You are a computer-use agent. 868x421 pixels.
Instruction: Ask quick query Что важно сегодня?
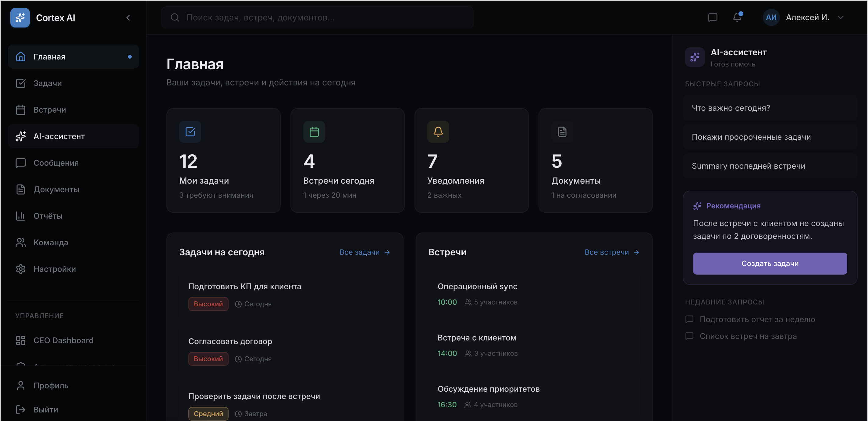[770, 108]
